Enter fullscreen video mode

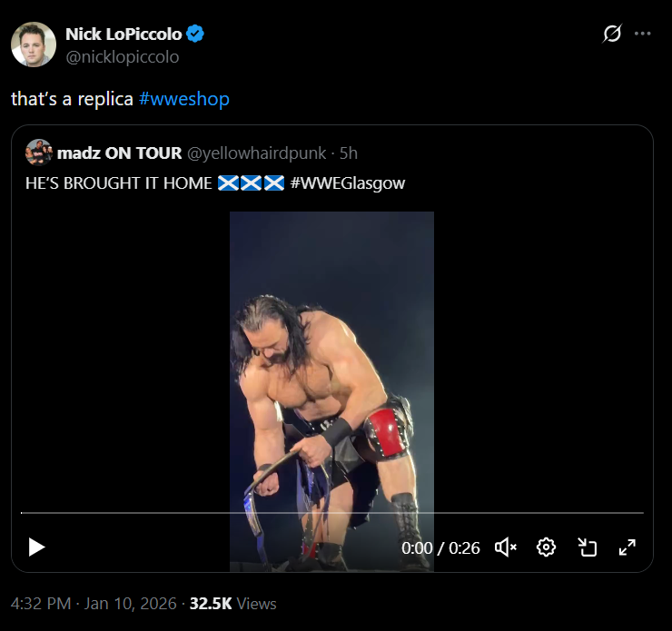pyautogui.click(x=627, y=547)
